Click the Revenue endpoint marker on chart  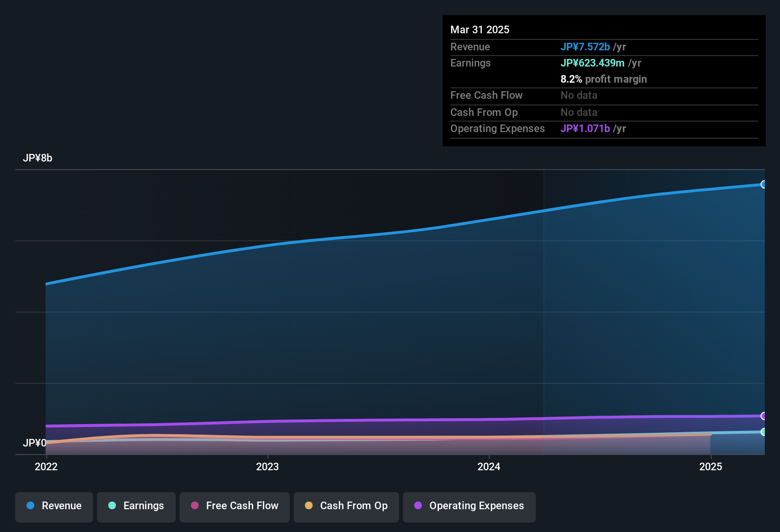pos(764,184)
